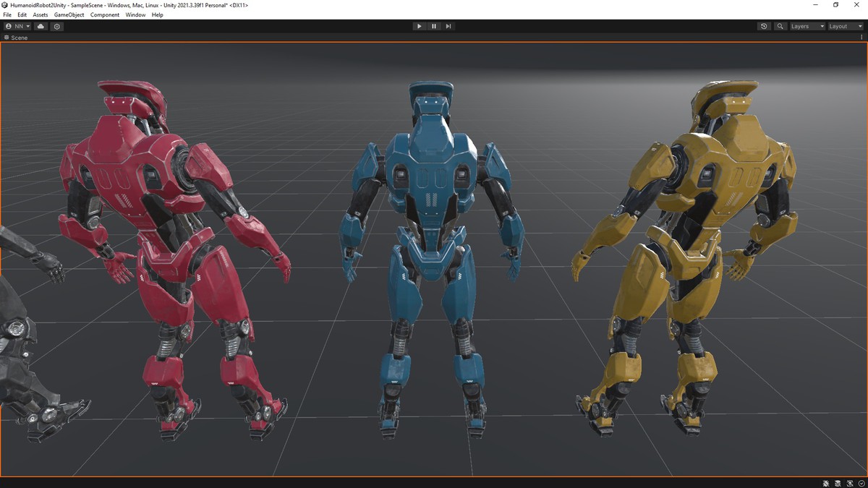Open the Layout dropdown

(x=841, y=26)
